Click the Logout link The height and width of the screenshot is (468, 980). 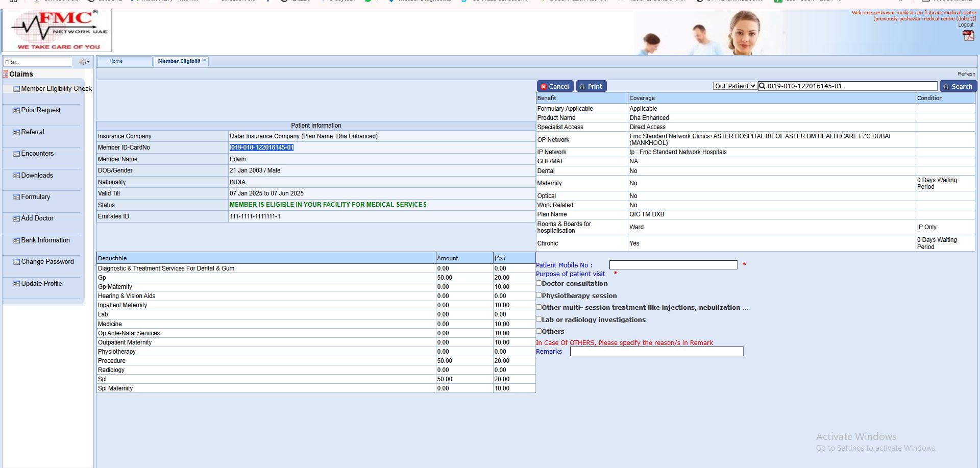coord(965,25)
